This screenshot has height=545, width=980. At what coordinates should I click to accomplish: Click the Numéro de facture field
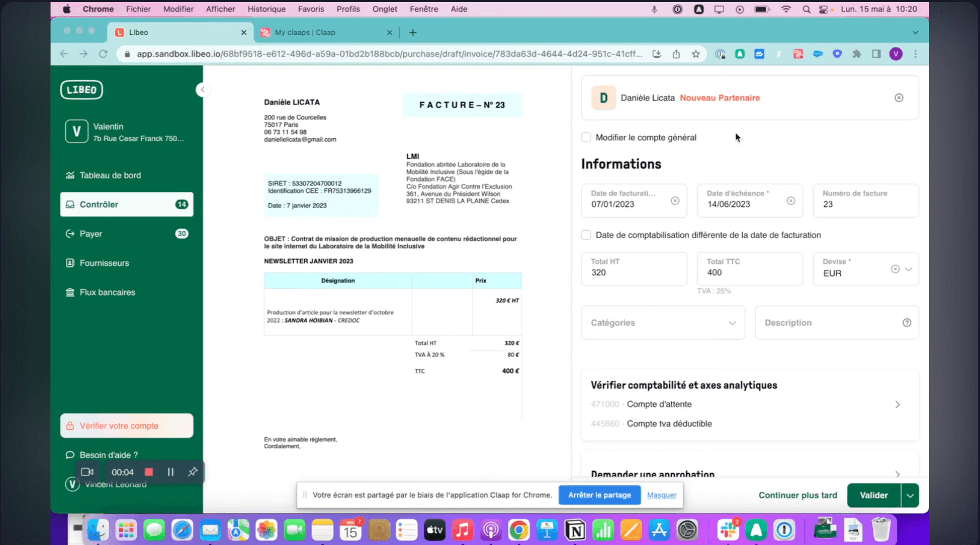(866, 201)
